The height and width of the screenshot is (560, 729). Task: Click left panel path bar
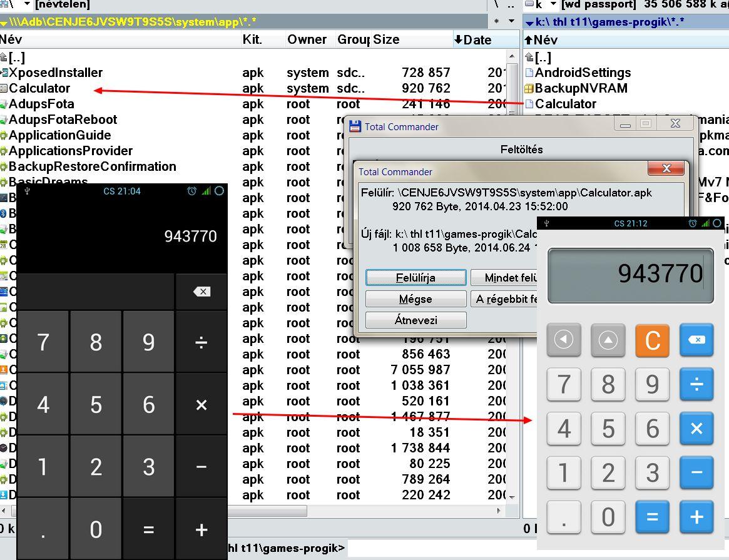click(243, 21)
